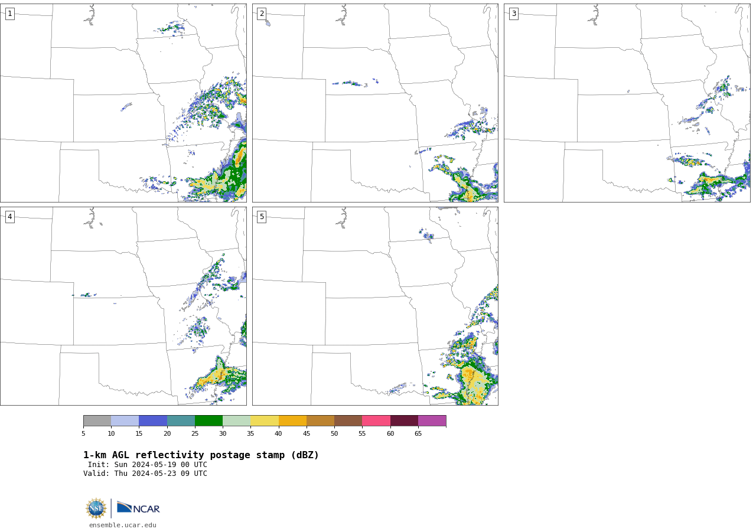The image size is (756, 532).
Task: Click the tan 45-50 dBZ swatch
Action: (x=320, y=420)
